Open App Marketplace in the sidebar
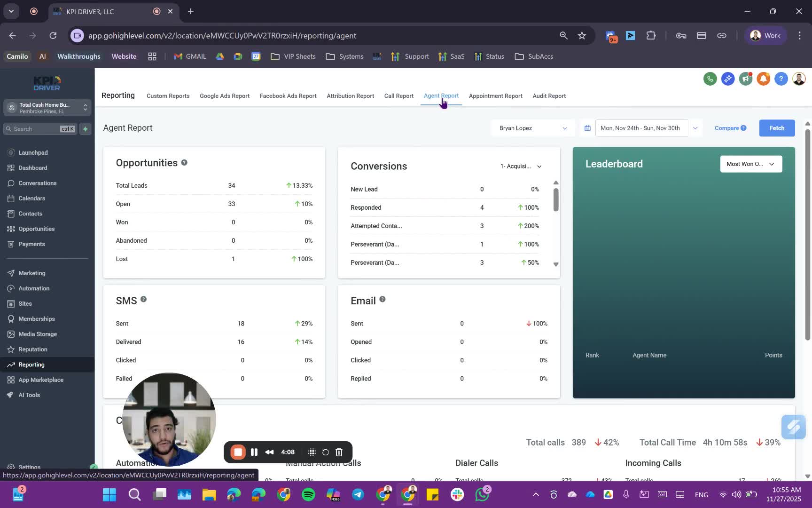812x508 pixels. [47, 380]
